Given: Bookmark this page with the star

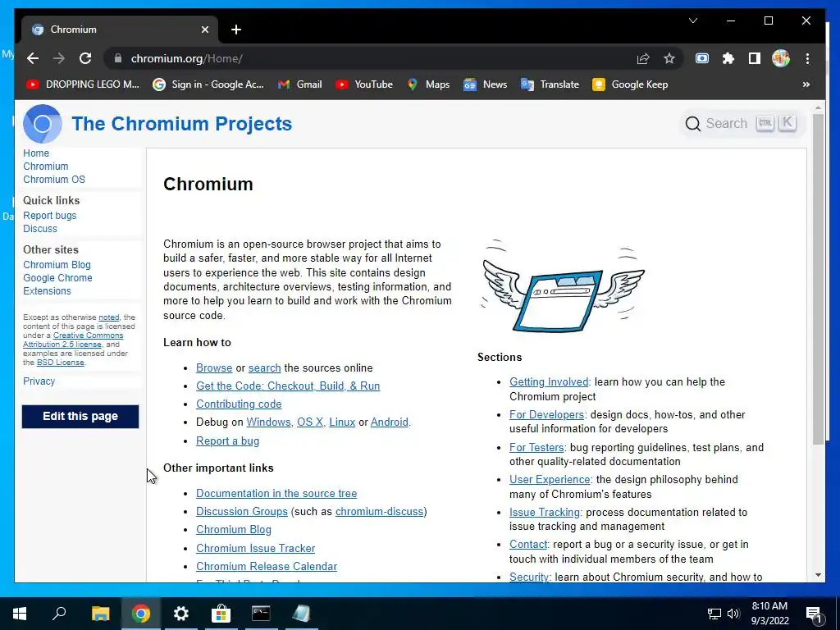Looking at the screenshot, I should coord(669,58).
